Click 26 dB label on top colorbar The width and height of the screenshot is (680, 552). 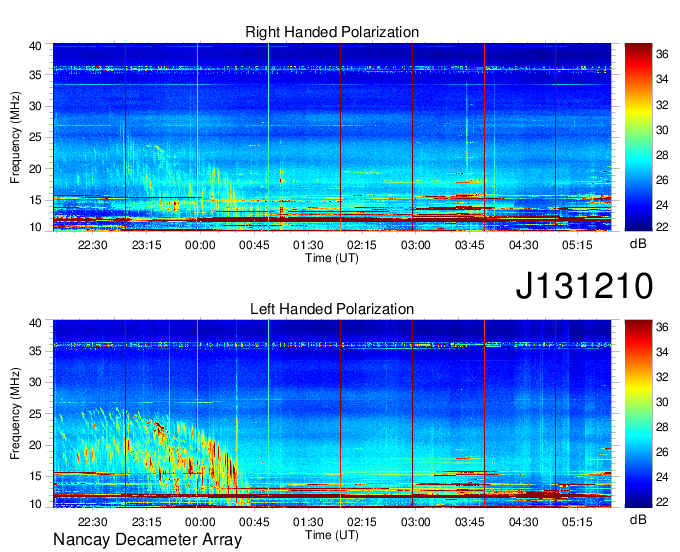coord(662,180)
